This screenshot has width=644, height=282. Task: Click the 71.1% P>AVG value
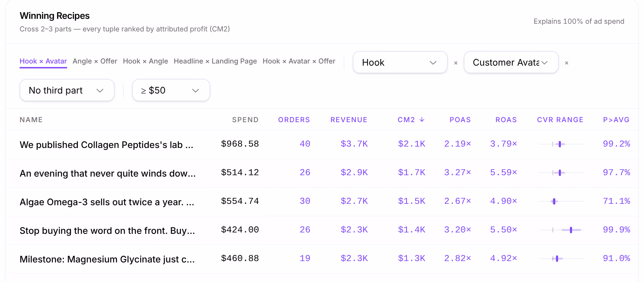pyautogui.click(x=616, y=201)
